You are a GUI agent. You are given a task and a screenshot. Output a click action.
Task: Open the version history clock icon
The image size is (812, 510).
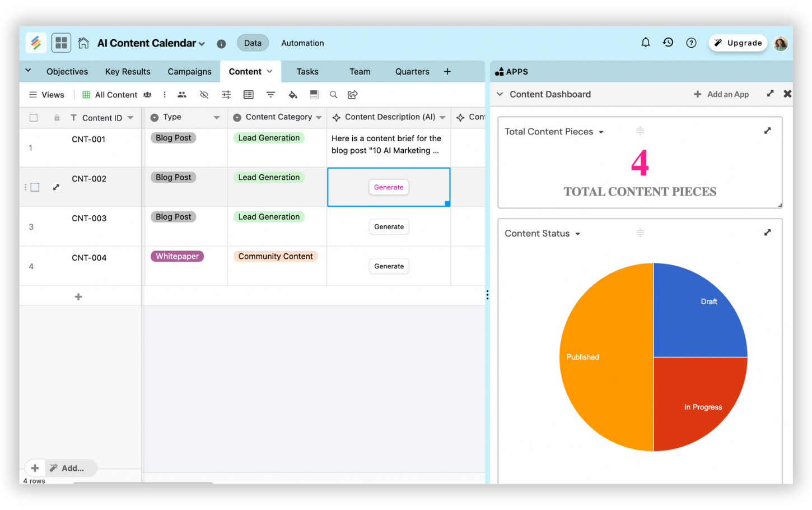pyautogui.click(x=668, y=43)
